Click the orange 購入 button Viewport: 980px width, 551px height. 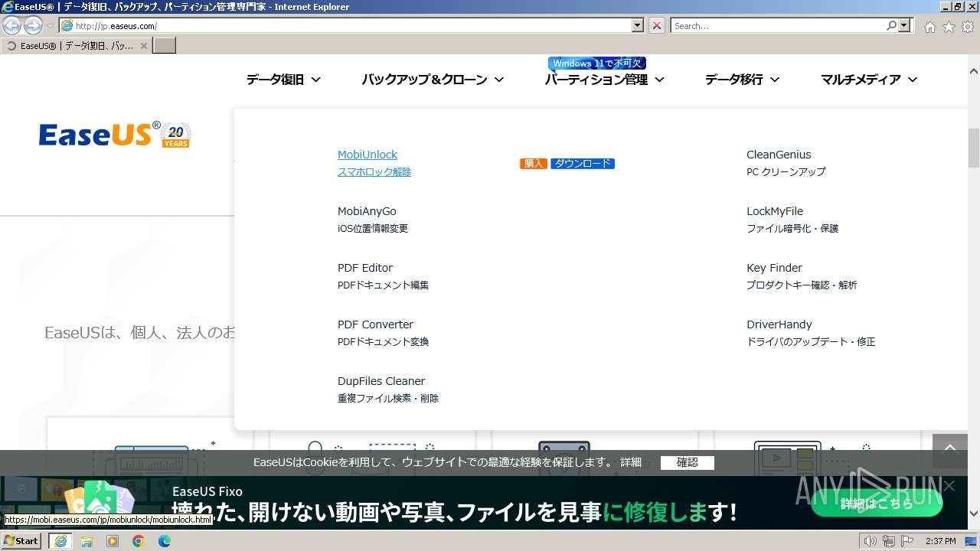click(x=534, y=164)
